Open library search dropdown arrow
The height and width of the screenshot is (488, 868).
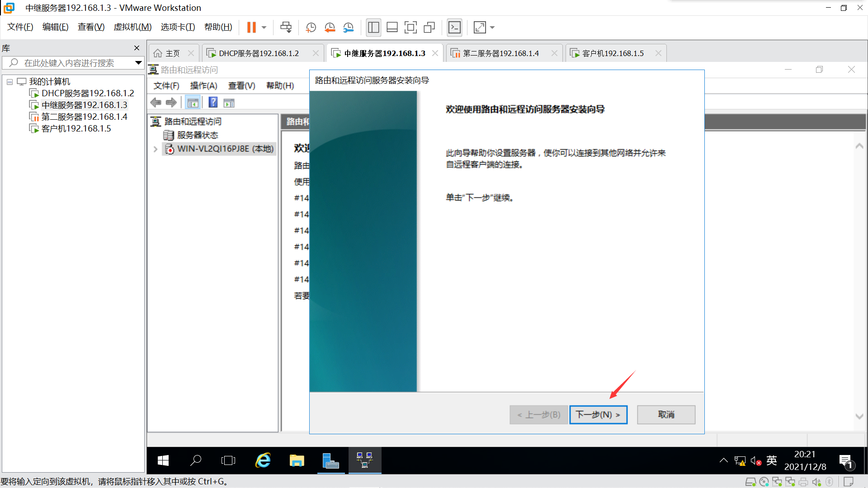138,63
